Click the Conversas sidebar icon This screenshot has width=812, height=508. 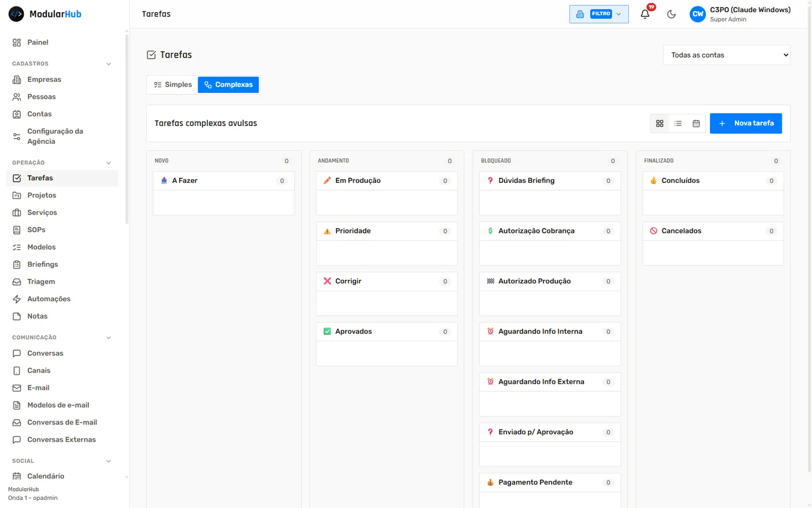17,354
